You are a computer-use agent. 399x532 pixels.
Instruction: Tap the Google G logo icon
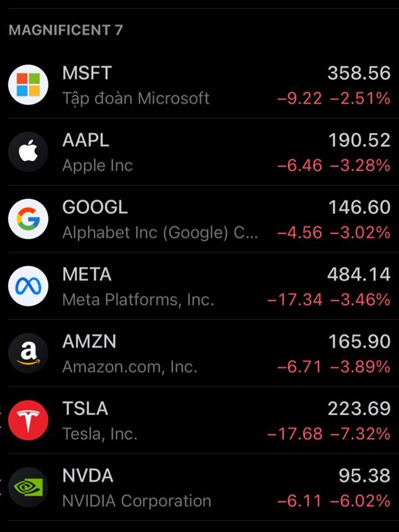coord(28,219)
